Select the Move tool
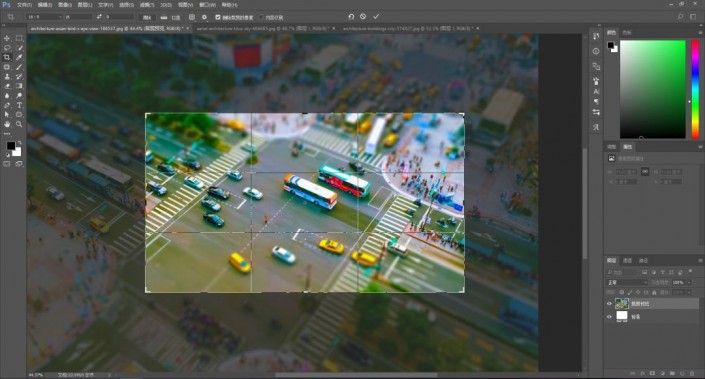Image resolution: width=705 pixels, height=379 pixels. (x=7, y=38)
